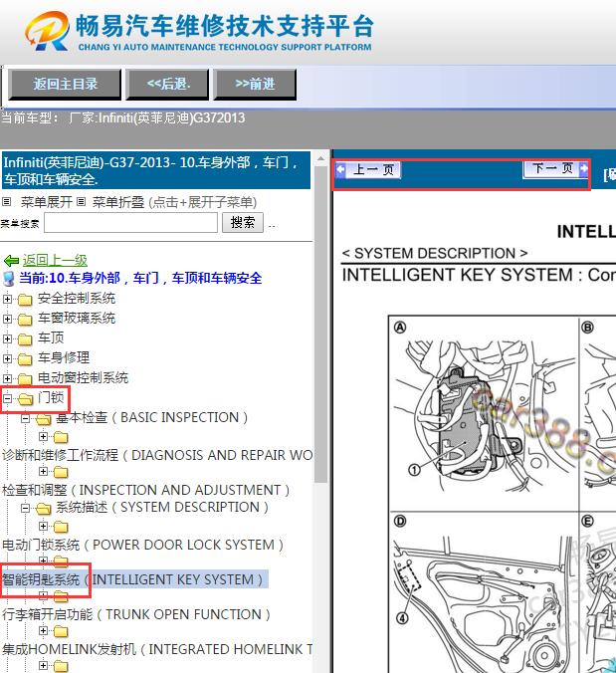Click the 返回上一级 link
Image resolution: width=616 pixels, height=673 pixels.
click(55, 260)
